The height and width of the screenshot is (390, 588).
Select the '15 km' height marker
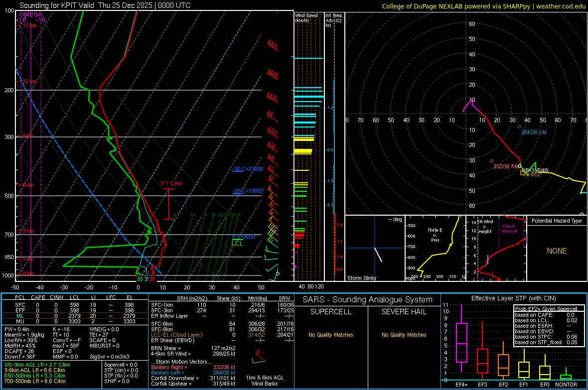pyautogui.click(x=29, y=25)
